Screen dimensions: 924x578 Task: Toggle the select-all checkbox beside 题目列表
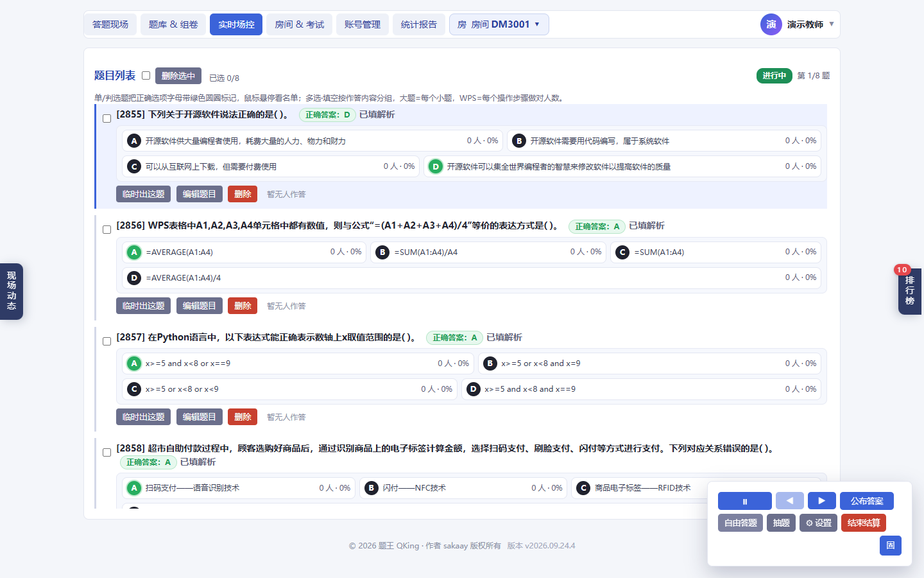146,76
